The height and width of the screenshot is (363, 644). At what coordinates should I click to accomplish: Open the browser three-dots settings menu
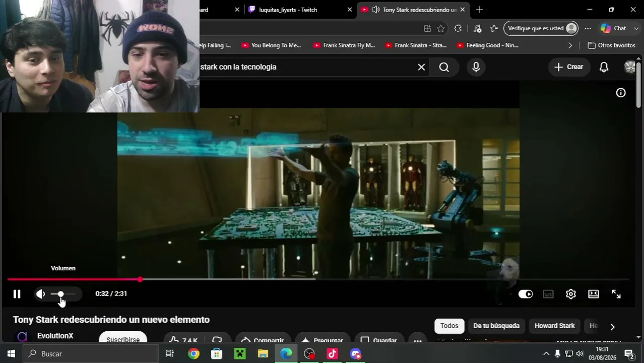[x=588, y=28]
